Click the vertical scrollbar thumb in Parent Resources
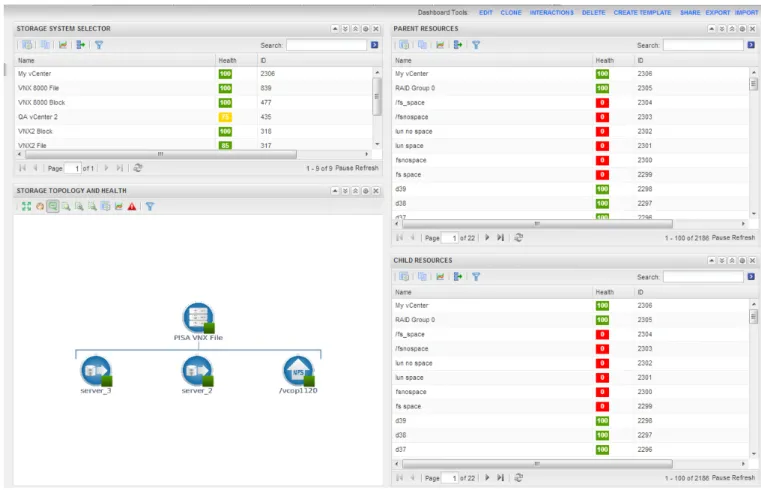 click(753, 84)
